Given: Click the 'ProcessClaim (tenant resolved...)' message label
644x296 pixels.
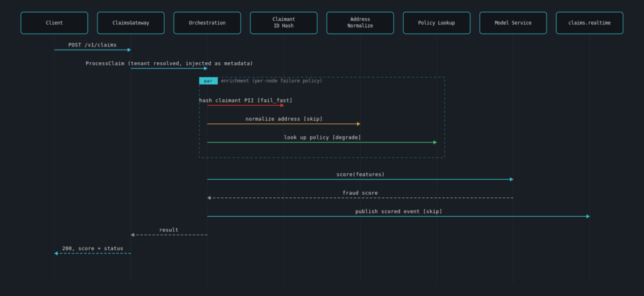Looking at the screenshot, I should 169,63.
